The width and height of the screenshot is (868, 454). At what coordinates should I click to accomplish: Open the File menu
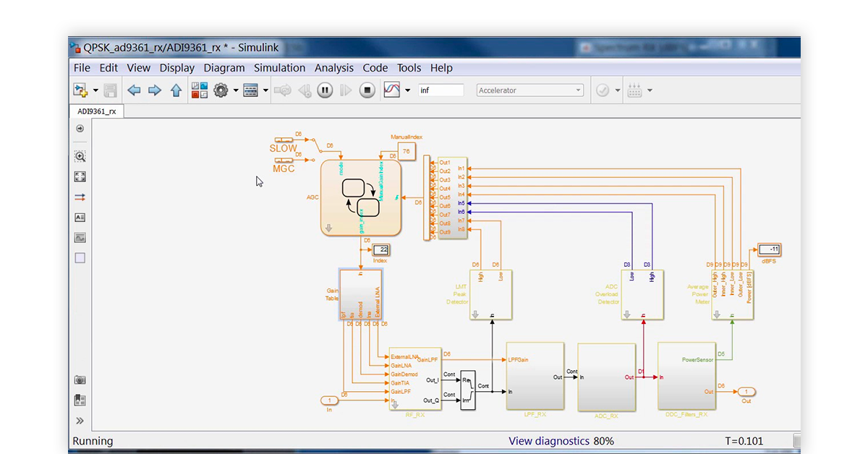pyautogui.click(x=82, y=68)
